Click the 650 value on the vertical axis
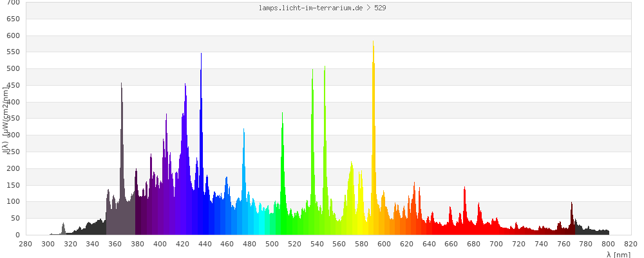 tap(14, 19)
